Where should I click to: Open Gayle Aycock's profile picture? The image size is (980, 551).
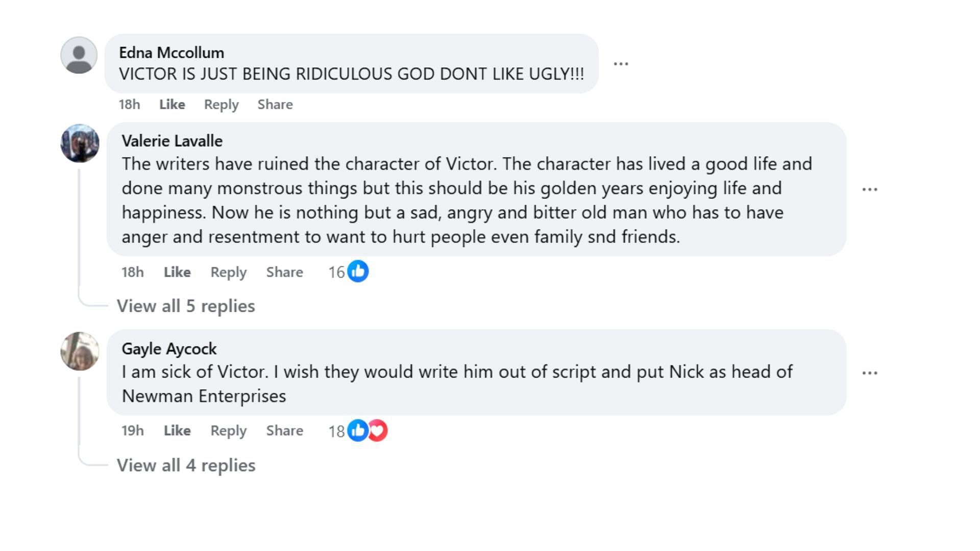coord(80,351)
